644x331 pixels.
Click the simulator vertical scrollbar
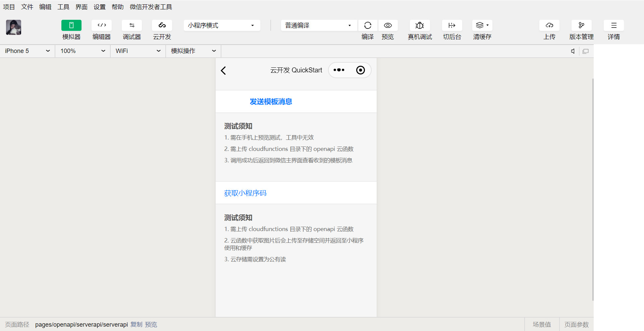tap(593, 189)
